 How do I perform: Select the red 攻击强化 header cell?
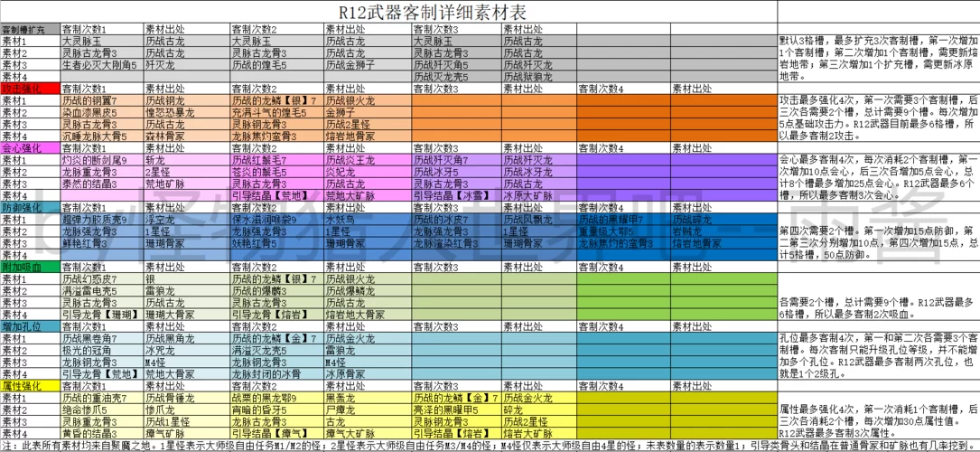click(x=30, y=89)
